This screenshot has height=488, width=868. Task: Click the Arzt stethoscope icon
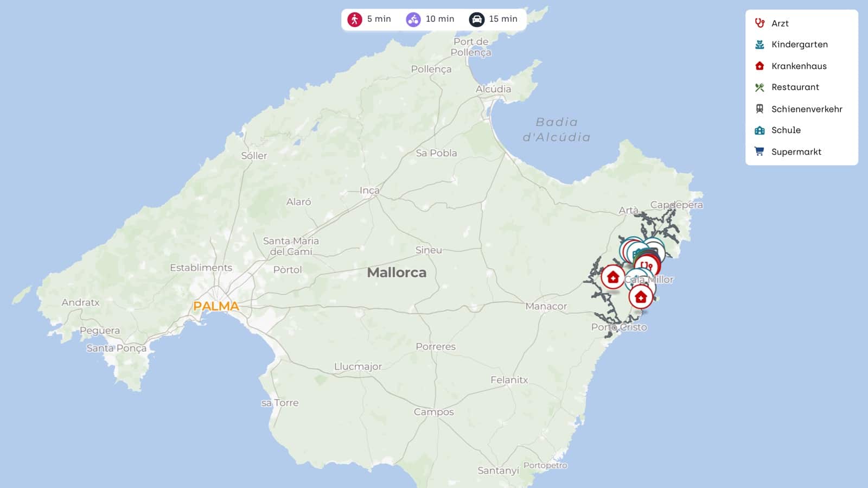tap(759, 23)
